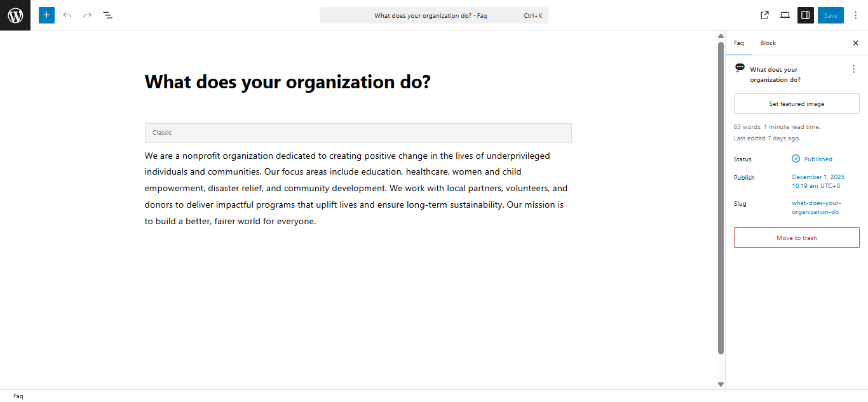Image resolution: width=868 pixels, height=402 pixels.
Task: Click the Redo arrow icon
Action: 88,15
